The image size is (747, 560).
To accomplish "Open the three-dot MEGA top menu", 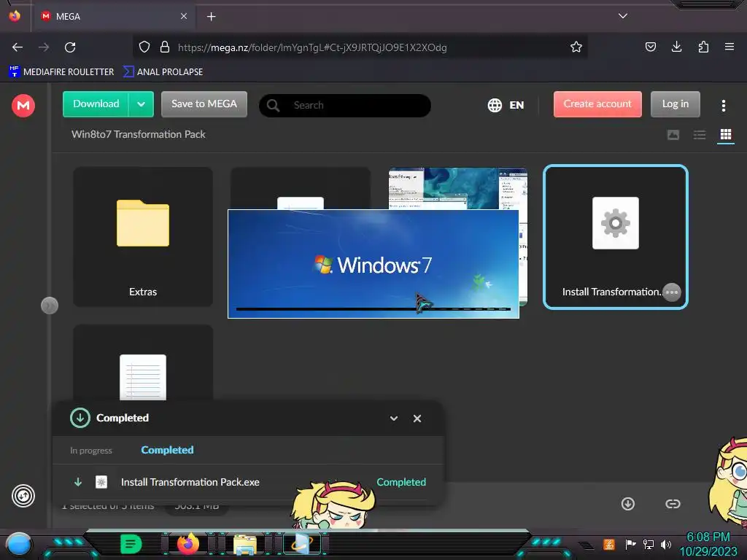I will tap(723, 105).
